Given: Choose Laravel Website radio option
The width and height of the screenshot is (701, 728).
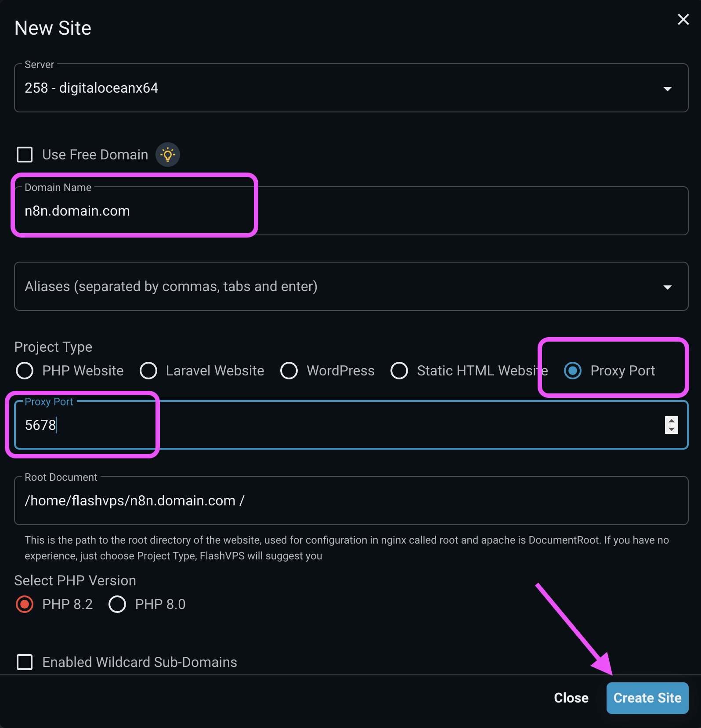Looking at the screenshot, I should click(148, 371).
